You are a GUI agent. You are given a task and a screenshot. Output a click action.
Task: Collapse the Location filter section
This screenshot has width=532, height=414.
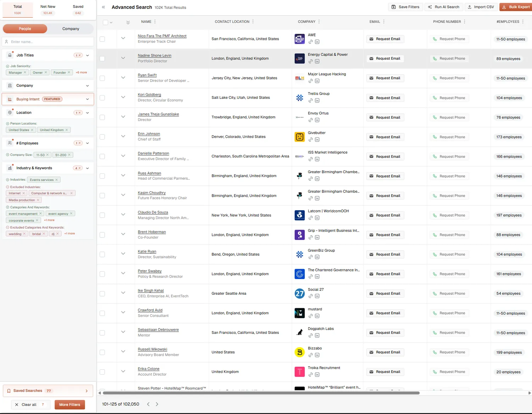(88, 113)
